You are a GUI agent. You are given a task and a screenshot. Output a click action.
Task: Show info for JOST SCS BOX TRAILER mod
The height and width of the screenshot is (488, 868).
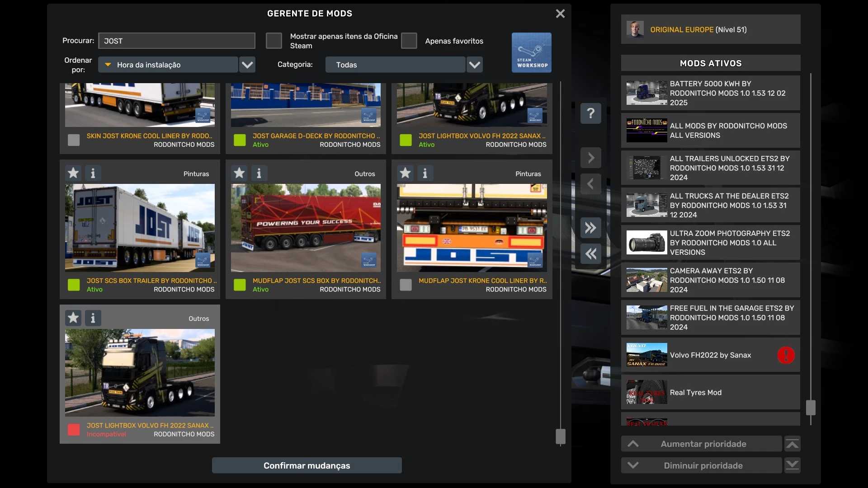[x=93, y=173]
